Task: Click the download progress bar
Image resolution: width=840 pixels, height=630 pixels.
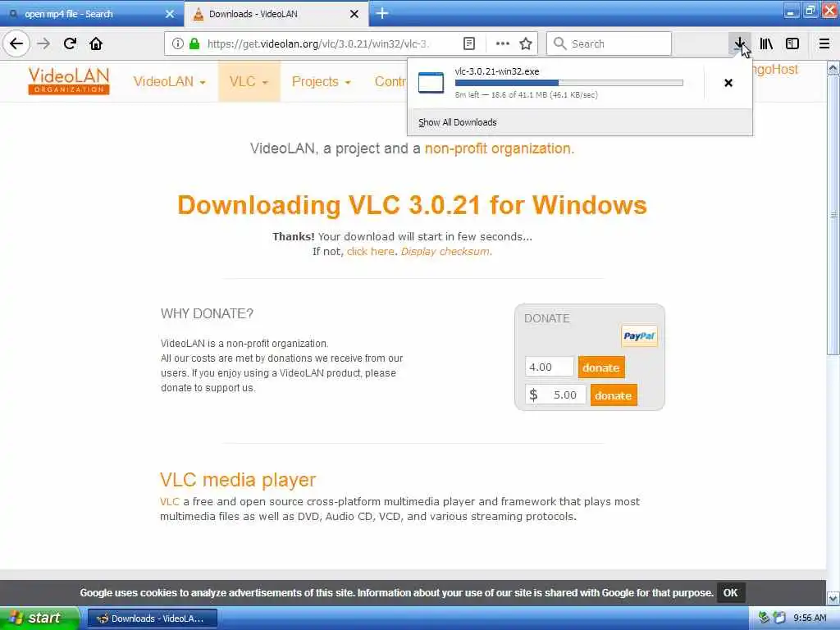Action: 569,83
